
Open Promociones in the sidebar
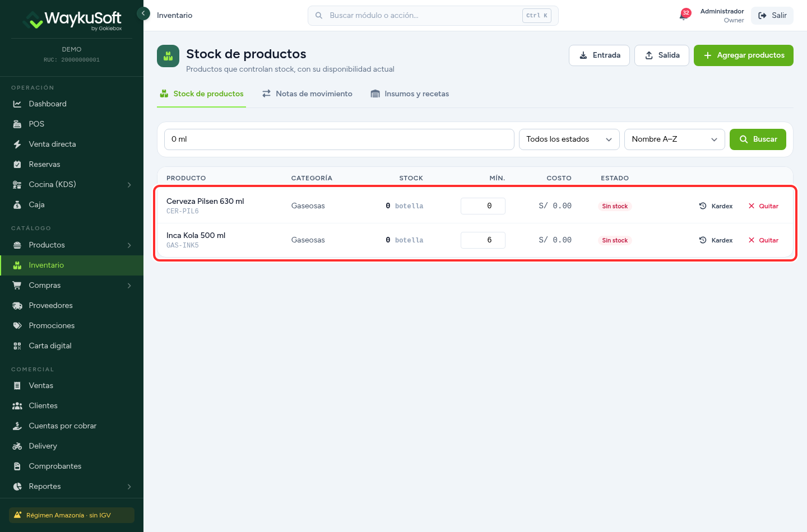(72, 325)
